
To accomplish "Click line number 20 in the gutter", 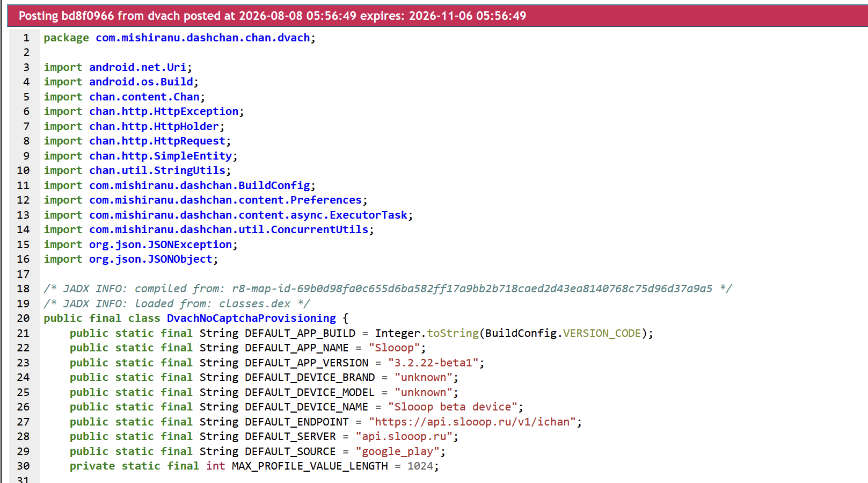I will [x=23, y=318].
